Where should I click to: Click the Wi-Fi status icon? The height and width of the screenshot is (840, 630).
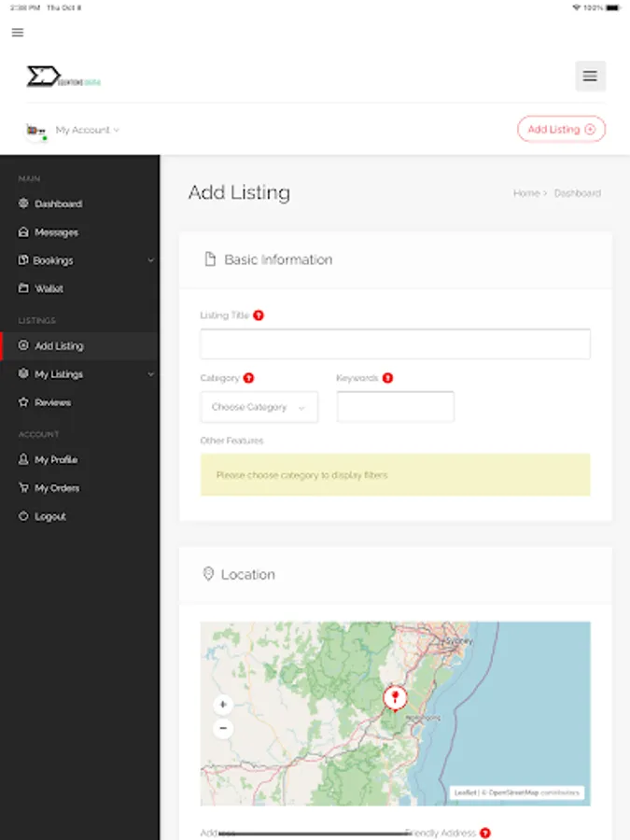pyautogui.click(x=577, y=7)
